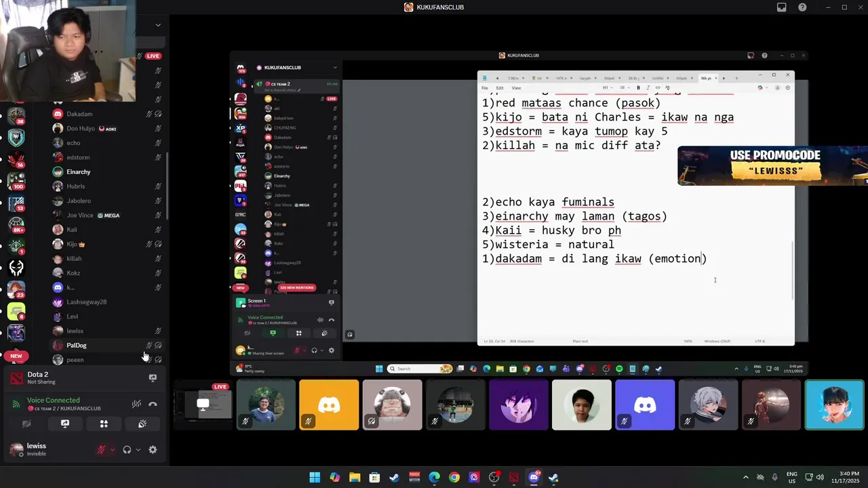Viewport: 868px width, 488px height.
Task: Open File menu in shared Notepad
Action: coord(485,88)
